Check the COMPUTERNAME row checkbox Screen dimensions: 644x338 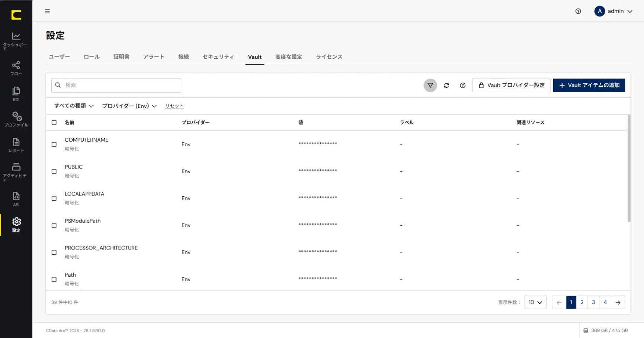point(54,144)
